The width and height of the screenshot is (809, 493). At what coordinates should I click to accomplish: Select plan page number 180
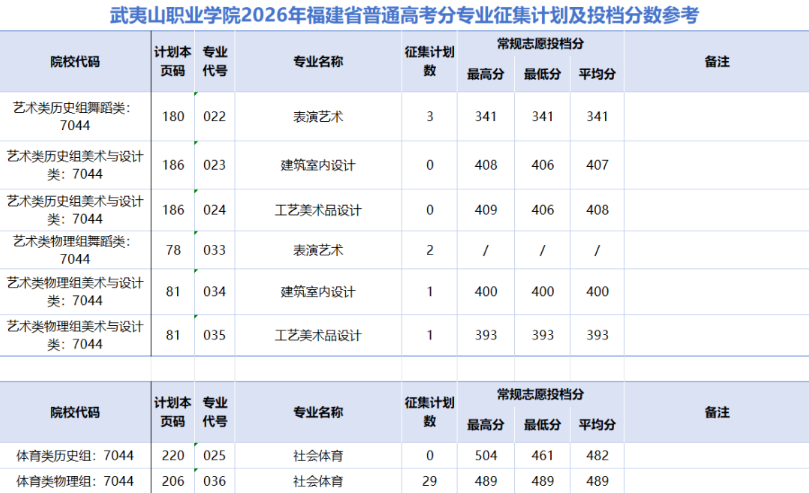pos(173,117)
